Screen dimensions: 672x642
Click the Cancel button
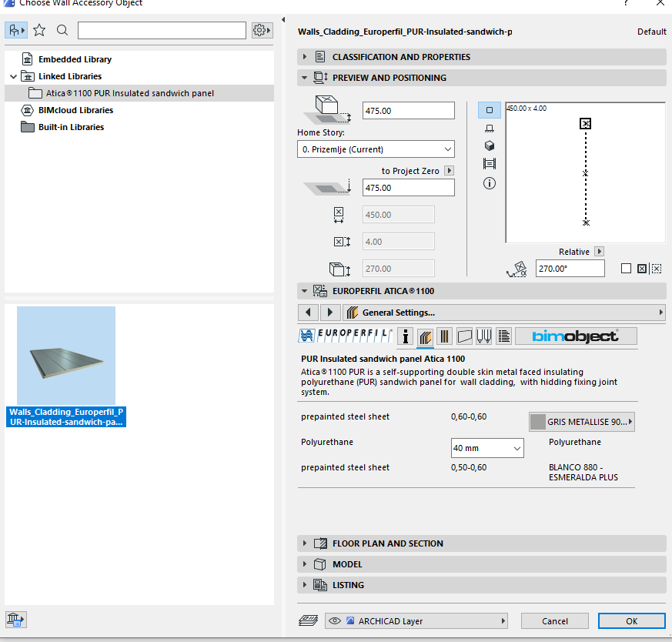pyautogui.click(x=554, y=621)
